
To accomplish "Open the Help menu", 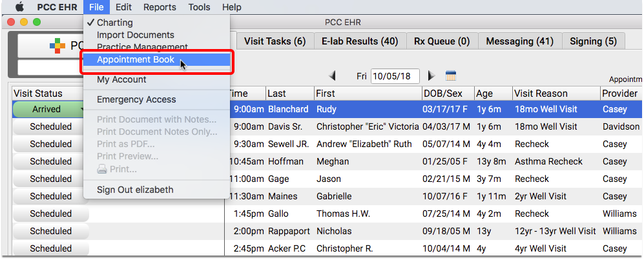I will (x=232, y=7).
